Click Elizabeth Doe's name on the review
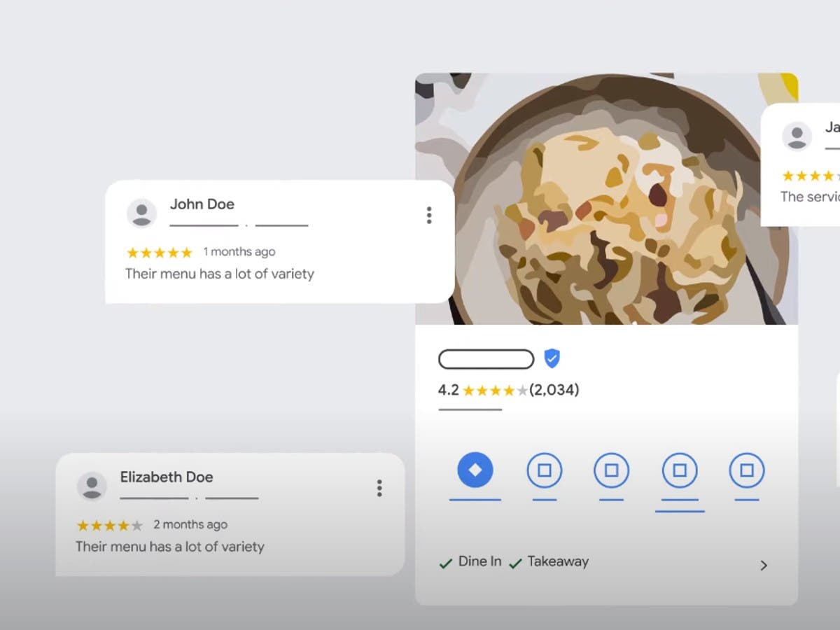Screen dimensions: 840x630 tap(167, 477)
